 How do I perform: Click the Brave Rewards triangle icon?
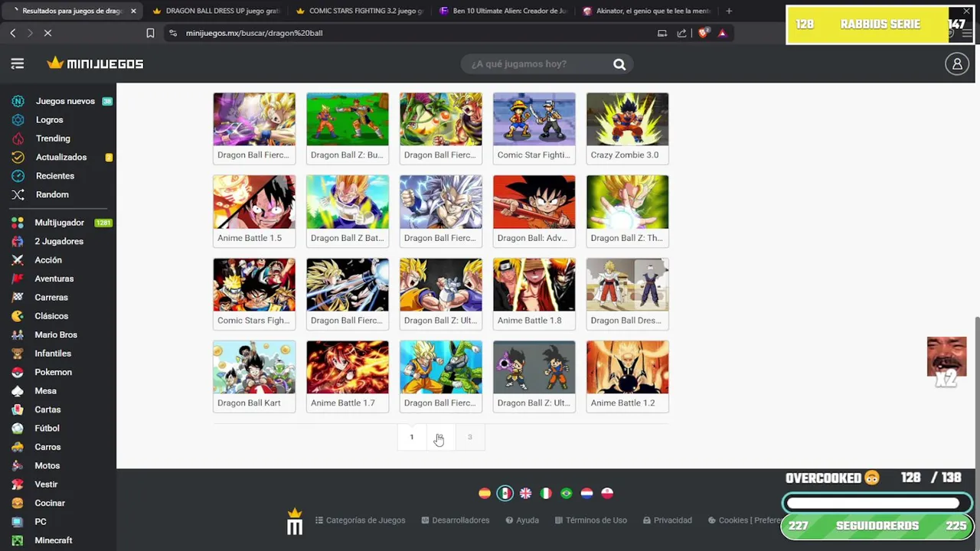point(722,33)
